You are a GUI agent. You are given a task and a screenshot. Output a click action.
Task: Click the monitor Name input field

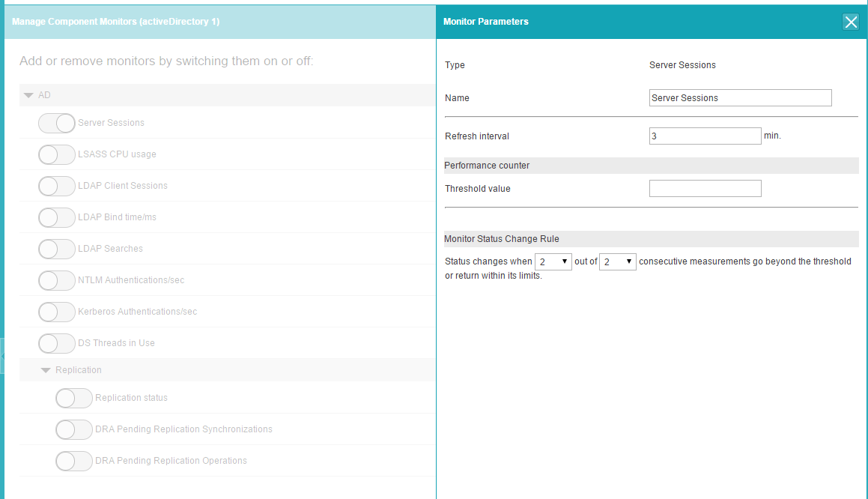740,98
